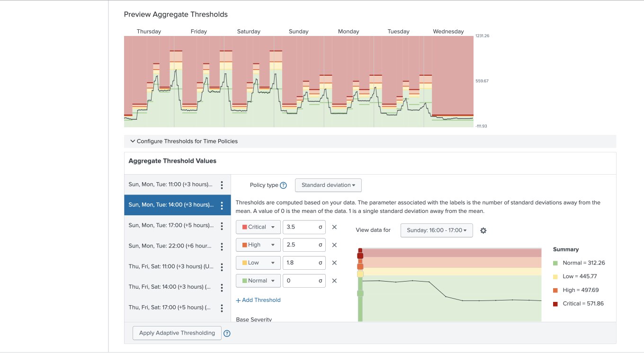Remove the High threshold row
The image size is (644, 353).
point(334,245)
